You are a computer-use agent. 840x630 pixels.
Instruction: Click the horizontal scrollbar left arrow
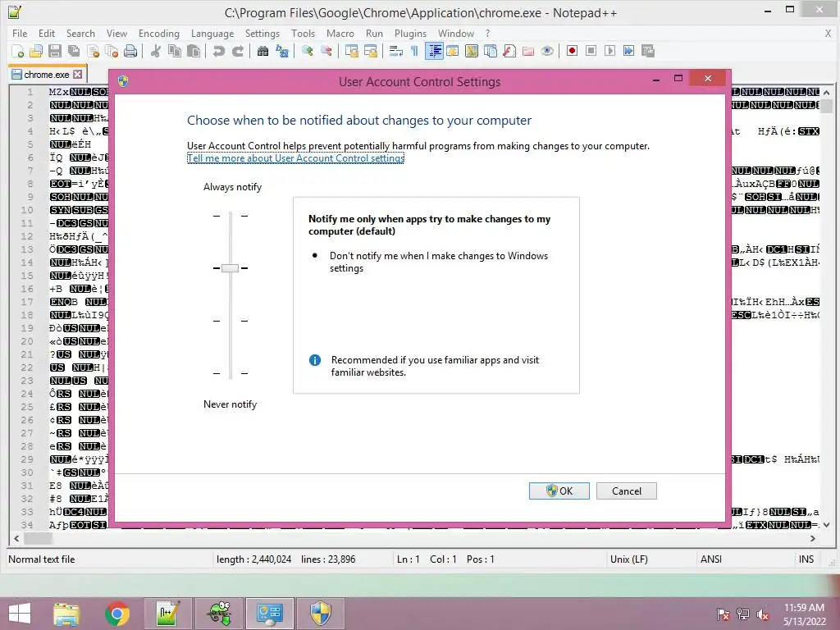pos(16,538)
